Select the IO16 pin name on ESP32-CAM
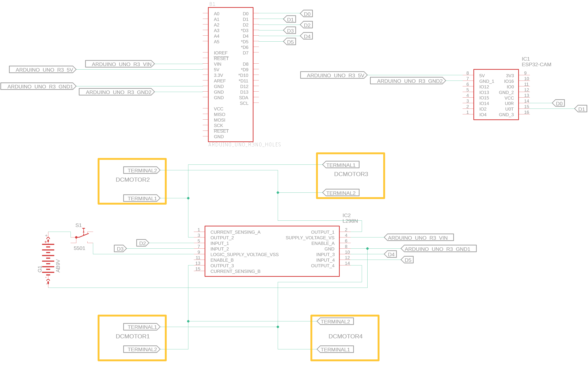Viewport: 588px width, 379px height. 509,81
